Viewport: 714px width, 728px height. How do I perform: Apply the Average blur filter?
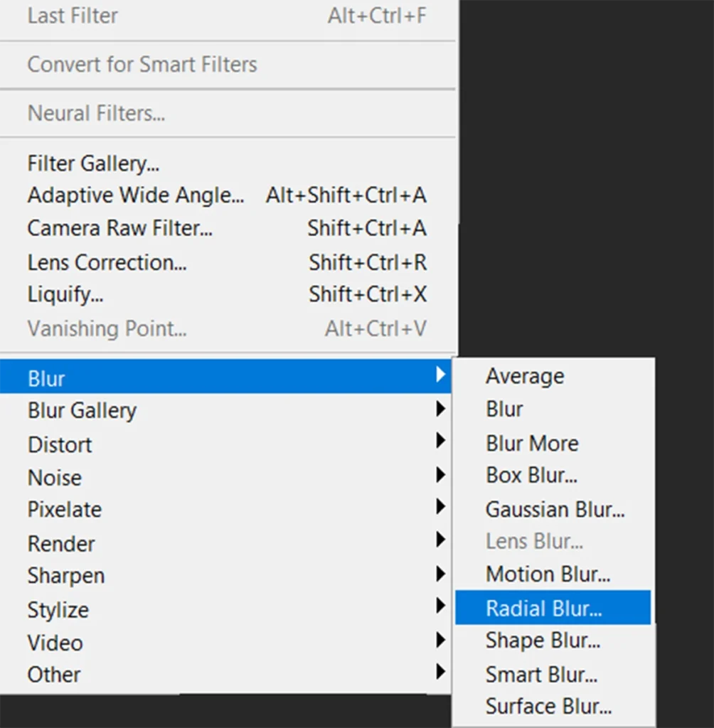[x=525, y=376]
